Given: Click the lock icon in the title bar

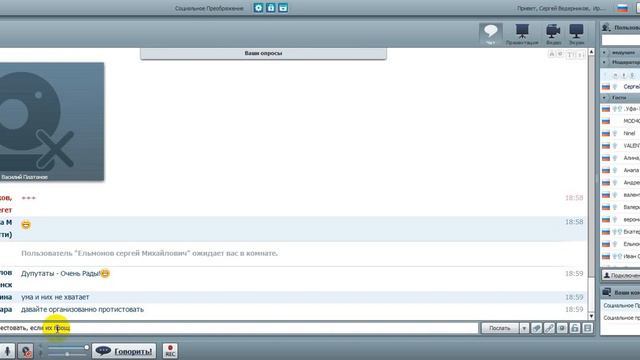Looking at the screenshot, I should [x=271, y=8].
